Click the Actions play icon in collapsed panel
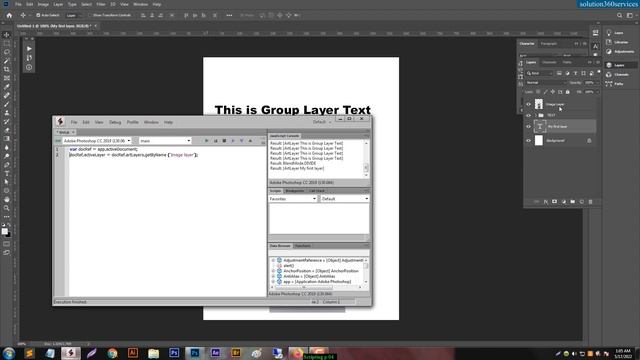 point(29,49)
